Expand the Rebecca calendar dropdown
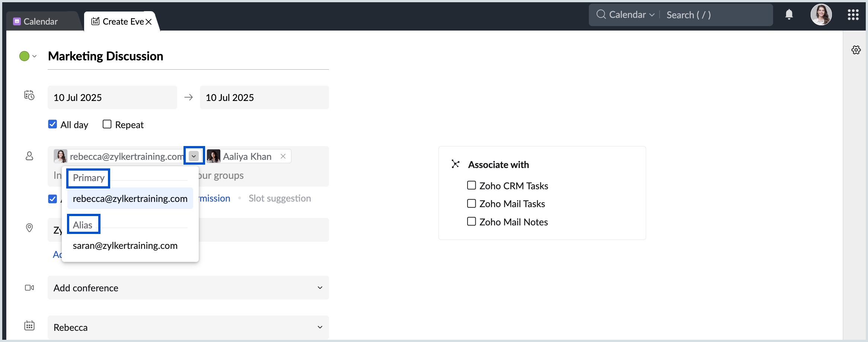 pyautogui.click(x=320, y=327)
